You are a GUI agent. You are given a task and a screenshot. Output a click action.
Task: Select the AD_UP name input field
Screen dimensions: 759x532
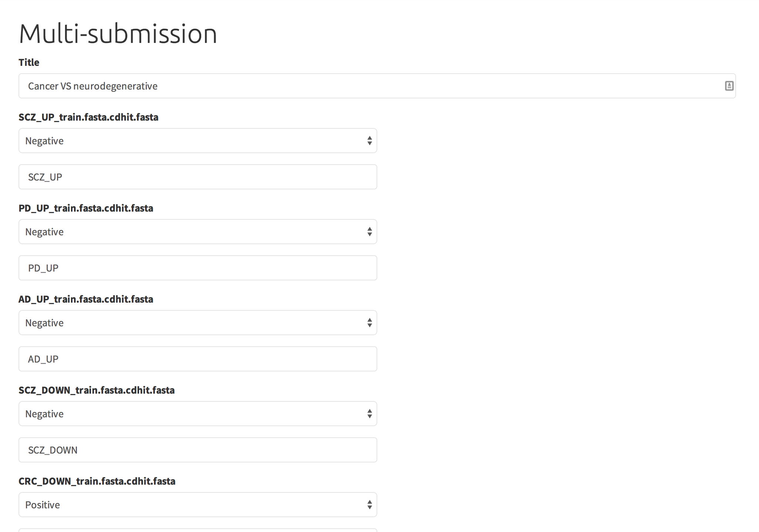coord(198,359)
